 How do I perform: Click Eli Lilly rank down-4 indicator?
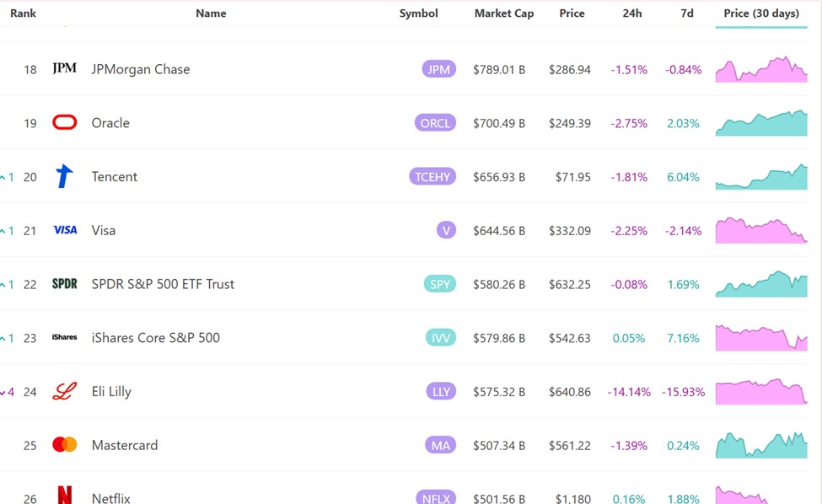coord(8,392)
